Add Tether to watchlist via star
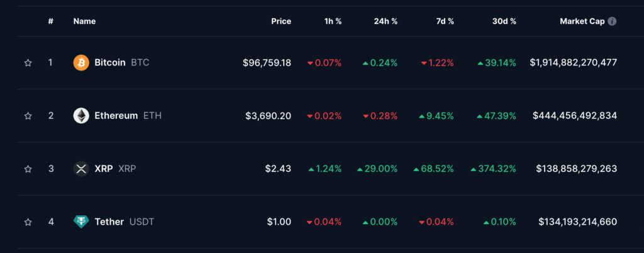This screenshot has width=644, height=253. (28, 222)
